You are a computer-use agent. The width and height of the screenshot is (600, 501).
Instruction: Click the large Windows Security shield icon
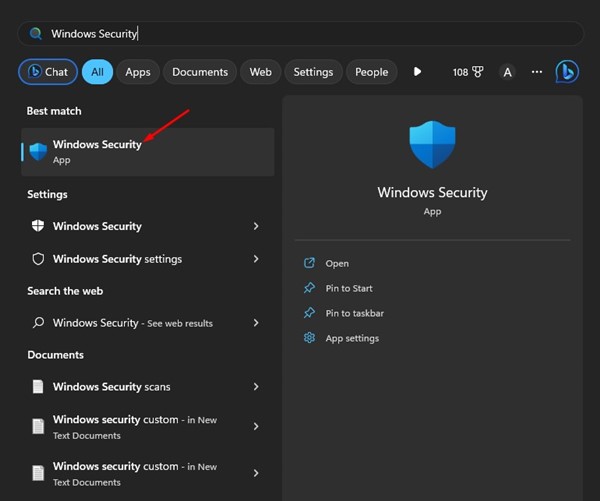432,144
